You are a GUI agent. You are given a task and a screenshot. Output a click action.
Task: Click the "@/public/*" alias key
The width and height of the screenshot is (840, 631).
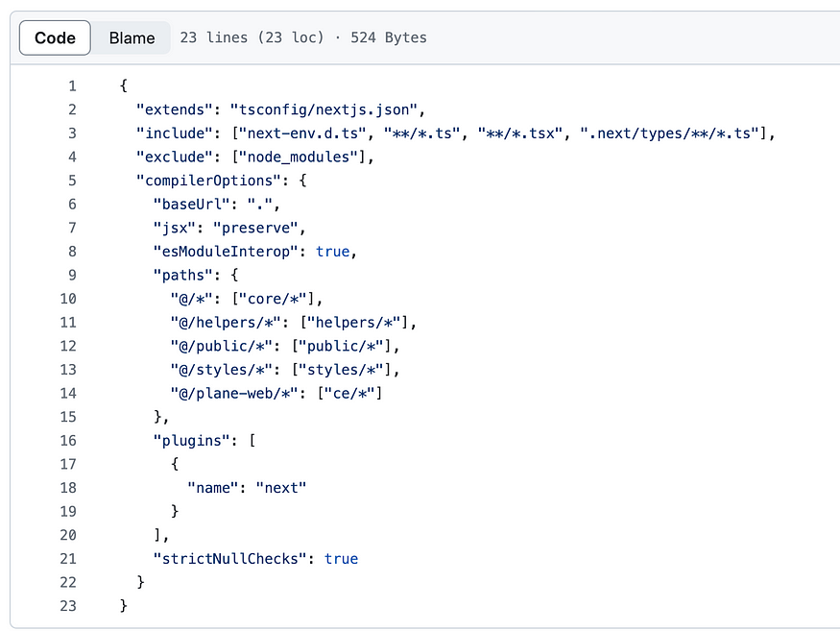click(221, 346)
